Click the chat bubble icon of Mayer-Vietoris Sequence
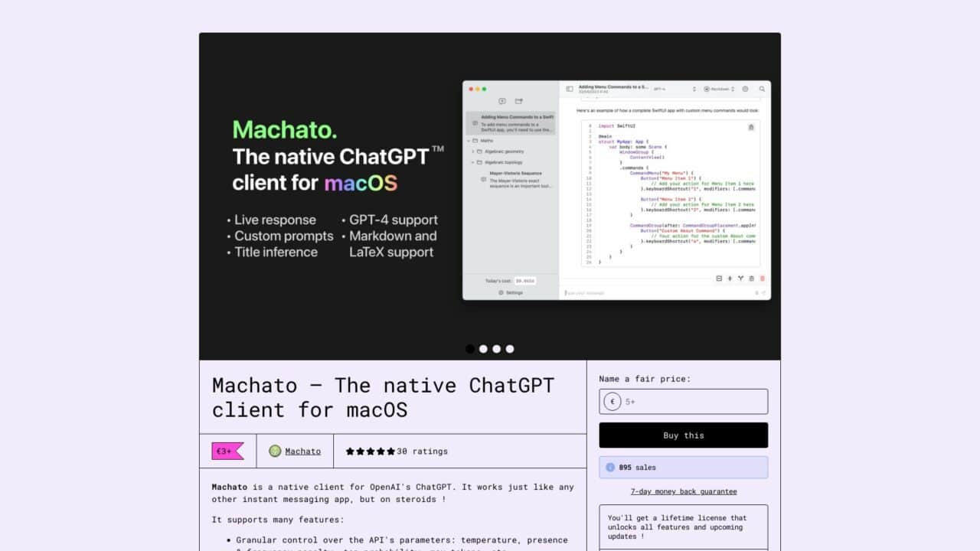The height and width of the screenshot is (551, 980). click(484, 180)
